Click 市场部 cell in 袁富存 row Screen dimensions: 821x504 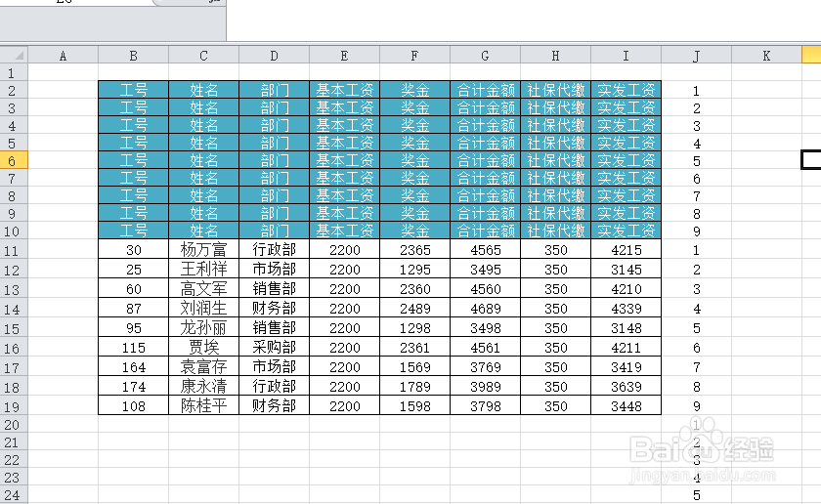coord(275,367)
